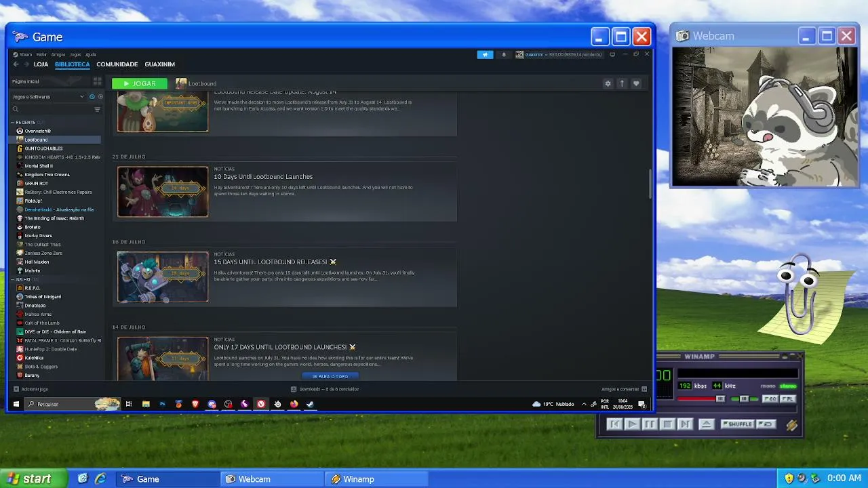The width and height of the screenshot is (868, 488).
Task: Toggle Winamp repeat mode
Action: [766, 424]
